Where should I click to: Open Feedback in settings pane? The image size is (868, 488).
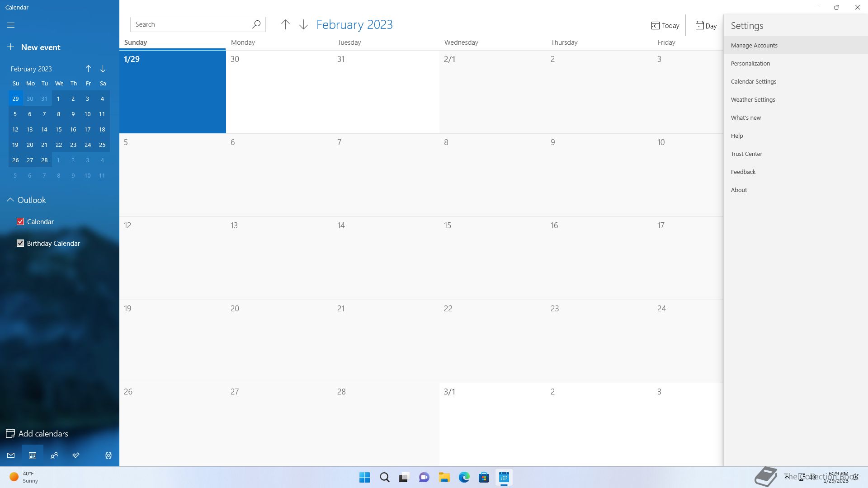[x=796, y=172]
